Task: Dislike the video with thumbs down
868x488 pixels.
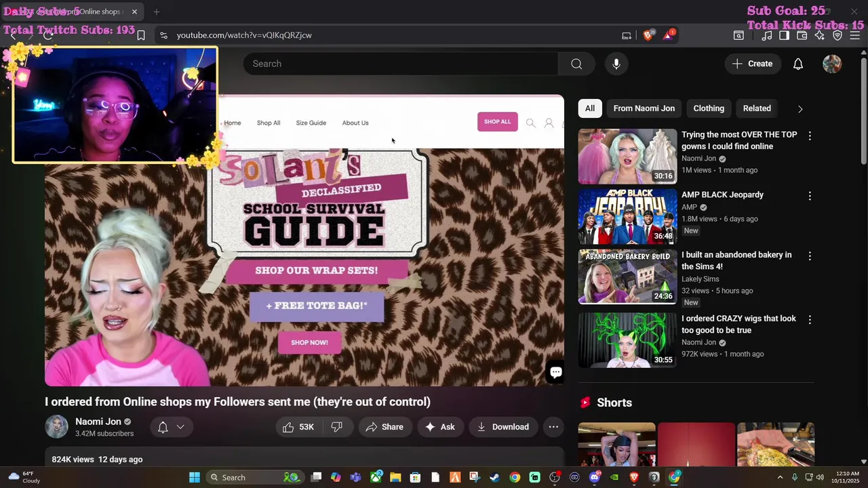Action: point(337,427)
